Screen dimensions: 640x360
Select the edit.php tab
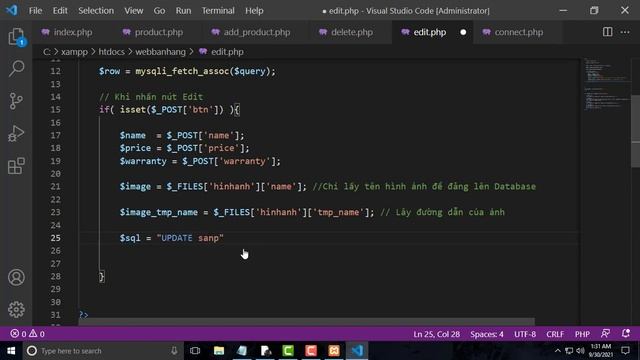429,32
